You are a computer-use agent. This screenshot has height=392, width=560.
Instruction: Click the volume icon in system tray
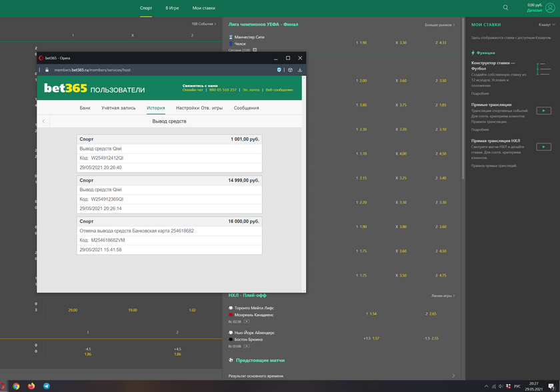(x=501, y=386)
